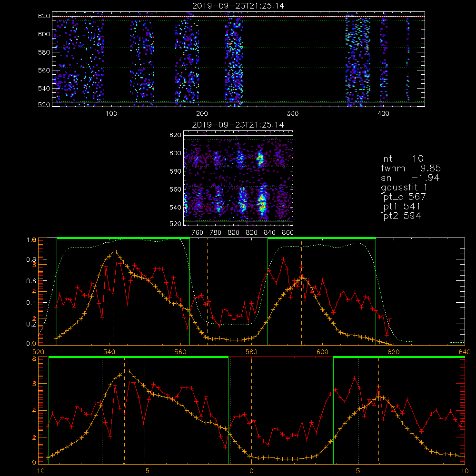Click x-axis label 860 on middle image
Screen dimensions: 476x476
[288, 233]
